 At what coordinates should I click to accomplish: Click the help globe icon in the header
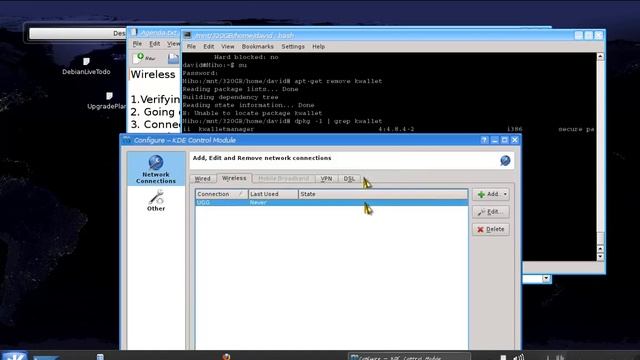pos(505,160)
